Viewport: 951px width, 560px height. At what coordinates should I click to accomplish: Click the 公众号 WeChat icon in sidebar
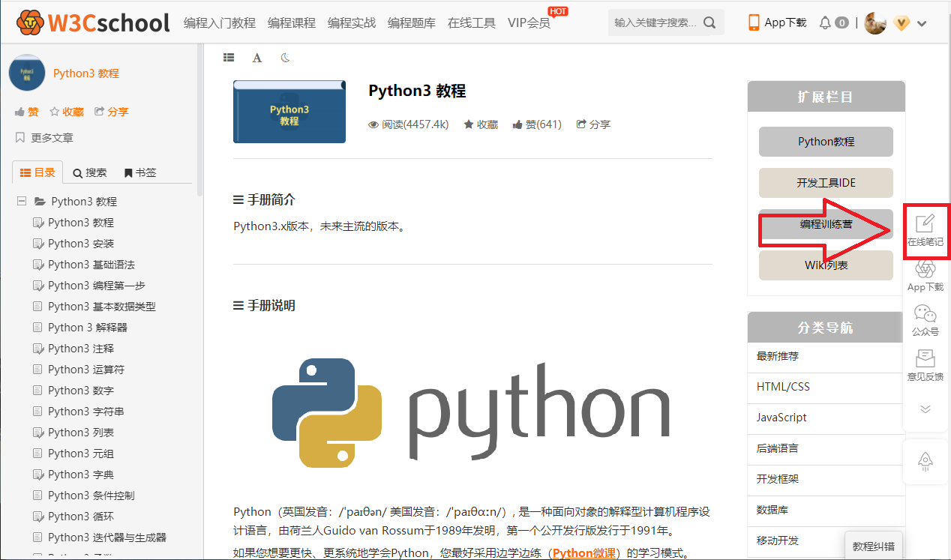925,319
